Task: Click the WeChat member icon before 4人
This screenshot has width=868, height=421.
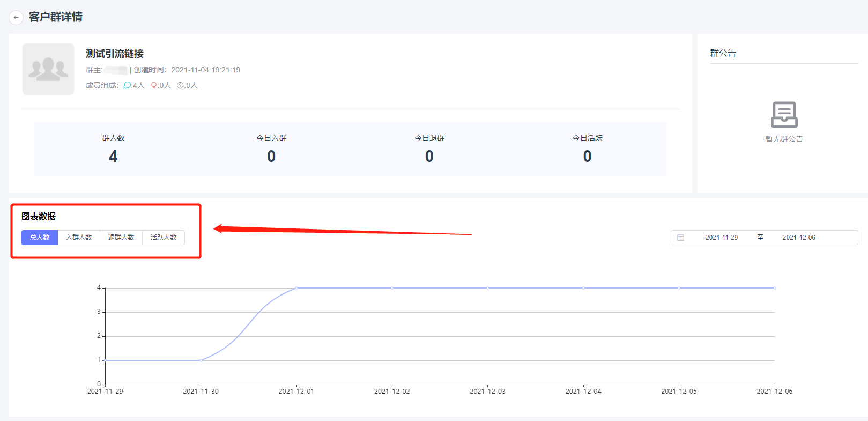Action: click(x=127, y=85)
